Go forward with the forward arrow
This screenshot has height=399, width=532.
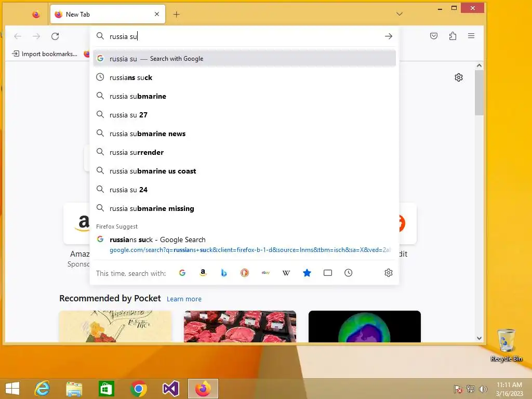point(36,36)
